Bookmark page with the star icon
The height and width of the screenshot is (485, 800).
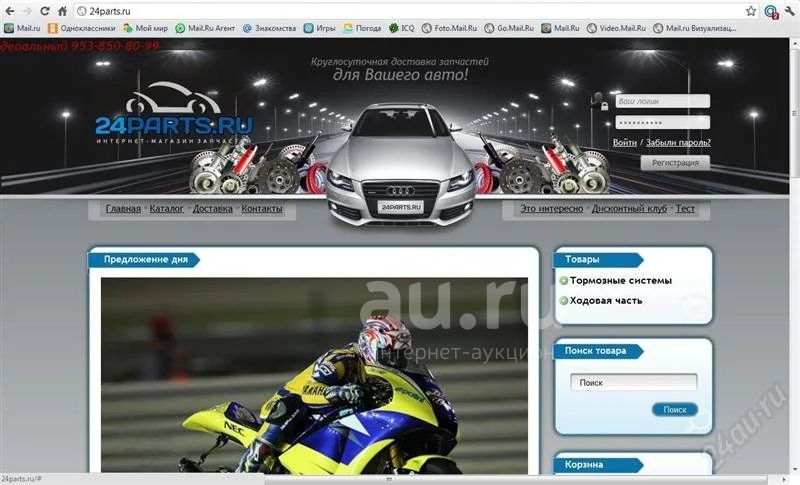coord(751,11)
